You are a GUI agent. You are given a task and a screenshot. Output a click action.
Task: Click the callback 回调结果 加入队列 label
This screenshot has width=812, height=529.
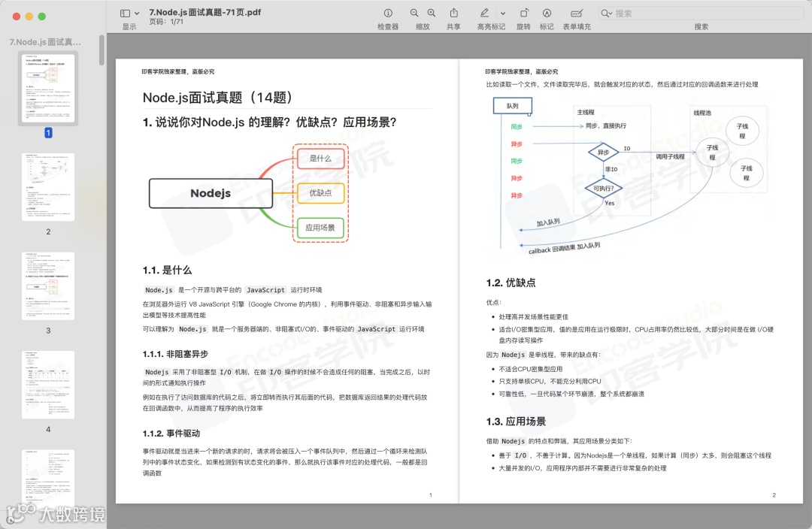[x=564, y=248]
